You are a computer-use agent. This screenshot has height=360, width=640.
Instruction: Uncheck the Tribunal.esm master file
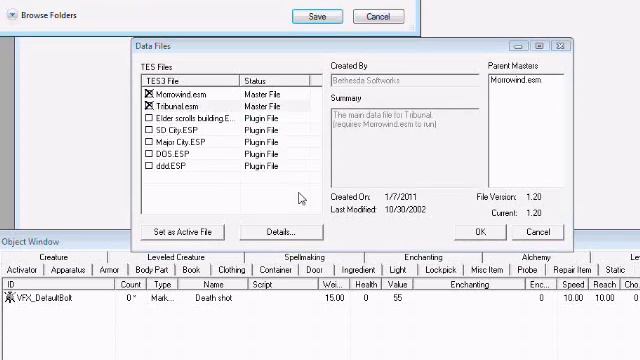coord(149,106)
